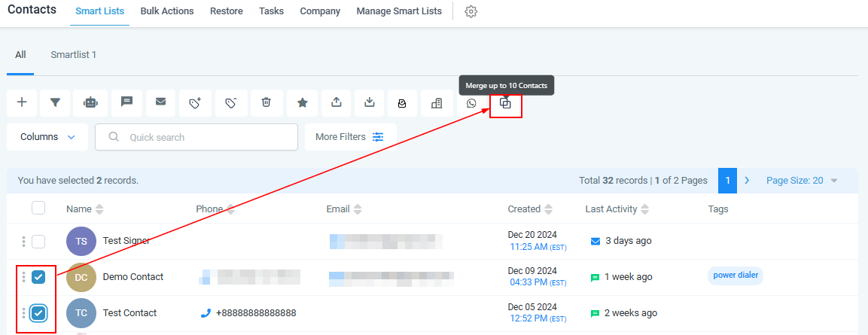The width and height of the screenshot is (868, 335).
Task: Go to the next page arrow
Action: click(747, 181)
